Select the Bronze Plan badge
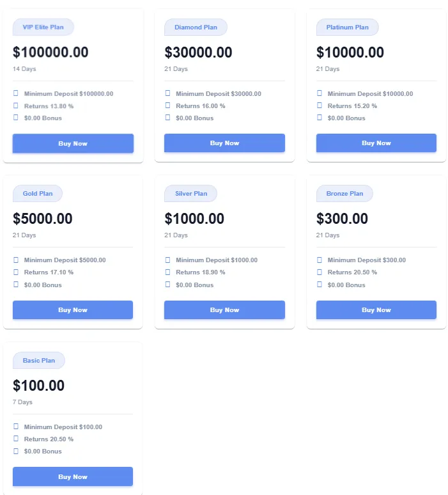This screenshot has width=448, height=495. [344, 194]
